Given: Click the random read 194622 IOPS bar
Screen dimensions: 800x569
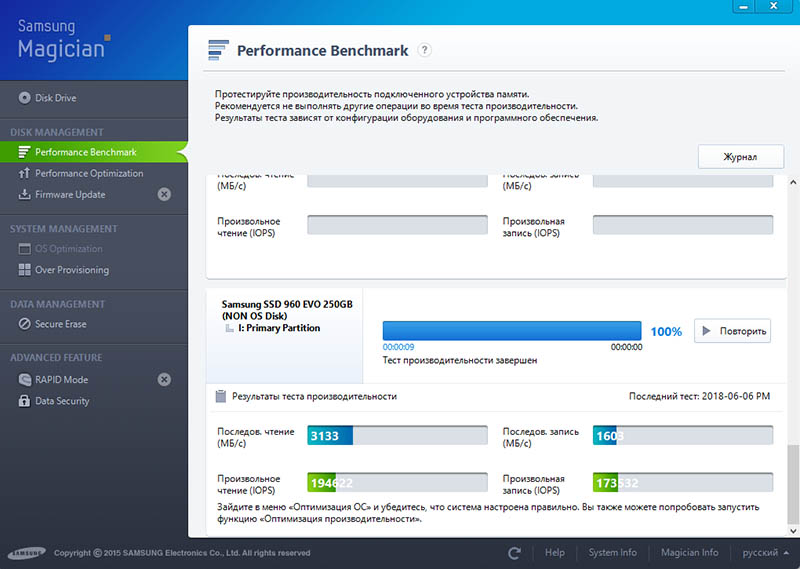Looking at the screenshot, I should click(397, 482).
